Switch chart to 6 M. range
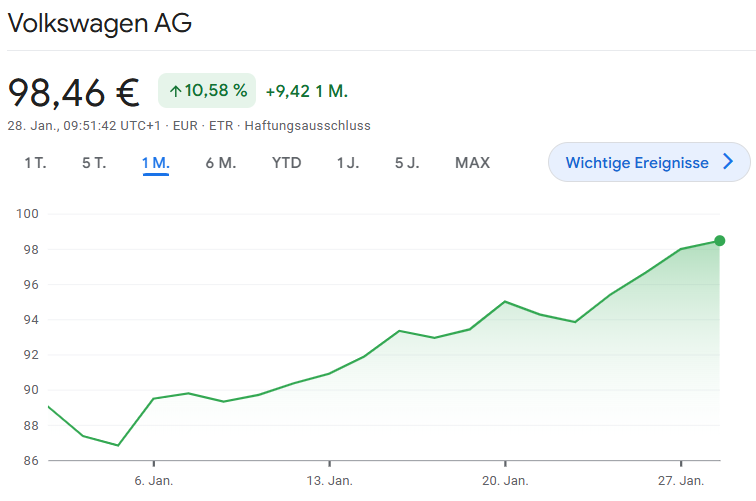This screenshot has height=501, width=756. coord(221,163)
